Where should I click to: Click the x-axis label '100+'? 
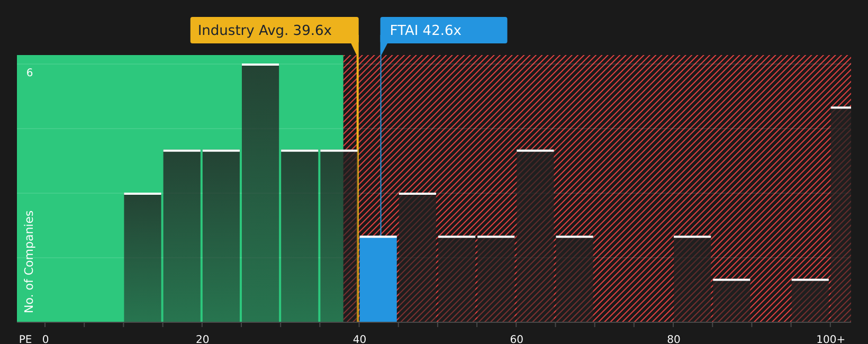click(830, 339)
